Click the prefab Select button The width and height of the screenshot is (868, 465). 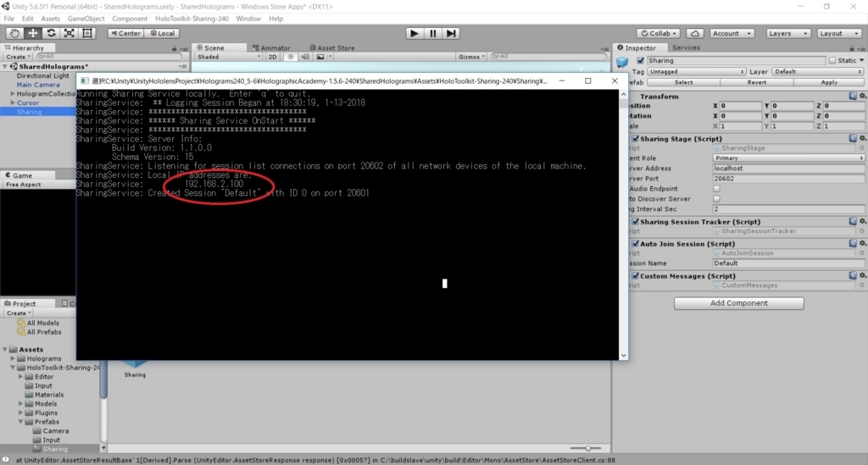[684, 82]
